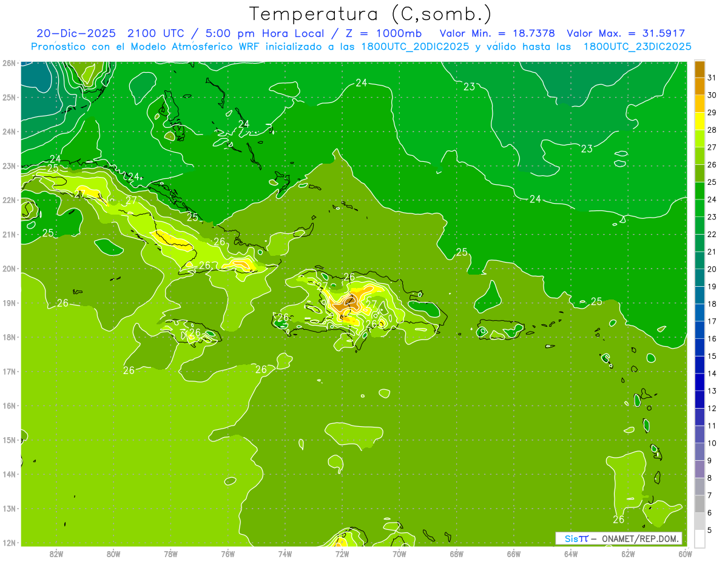Click the "Sis" logo in the credit box
This screenshot has width=728, height=562.
[571, 538]
